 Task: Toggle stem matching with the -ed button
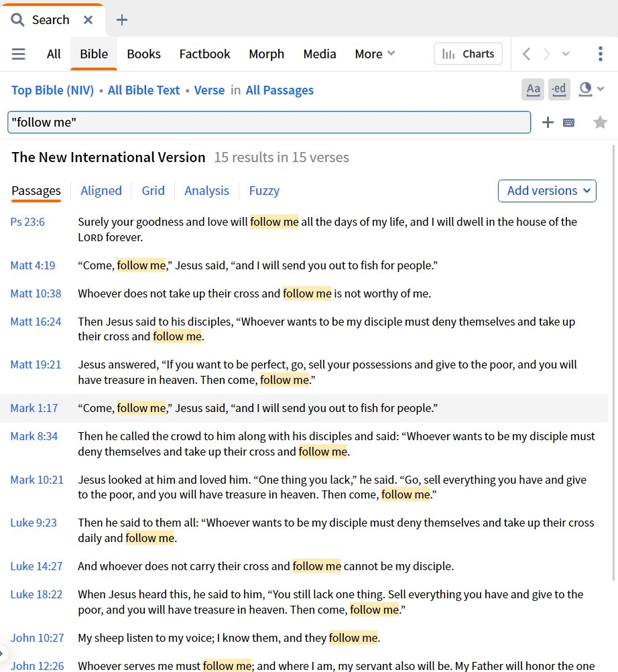[559, 89]
